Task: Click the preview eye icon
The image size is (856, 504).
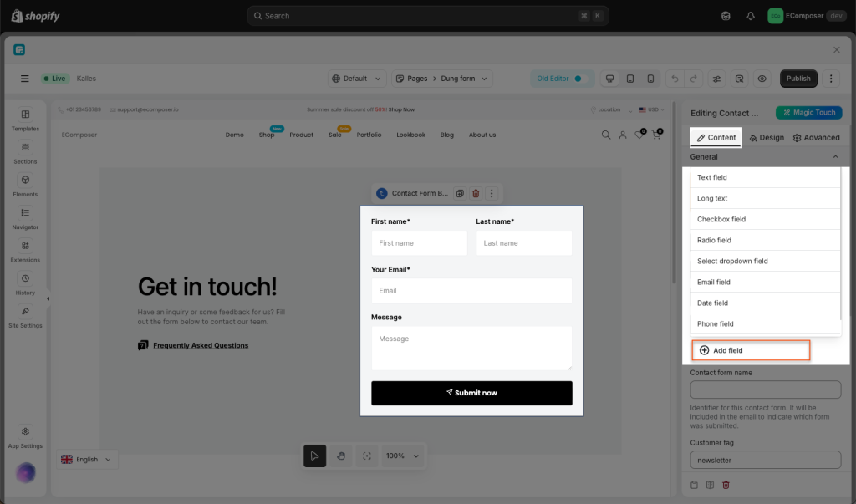Action: [x=762, y=79]
